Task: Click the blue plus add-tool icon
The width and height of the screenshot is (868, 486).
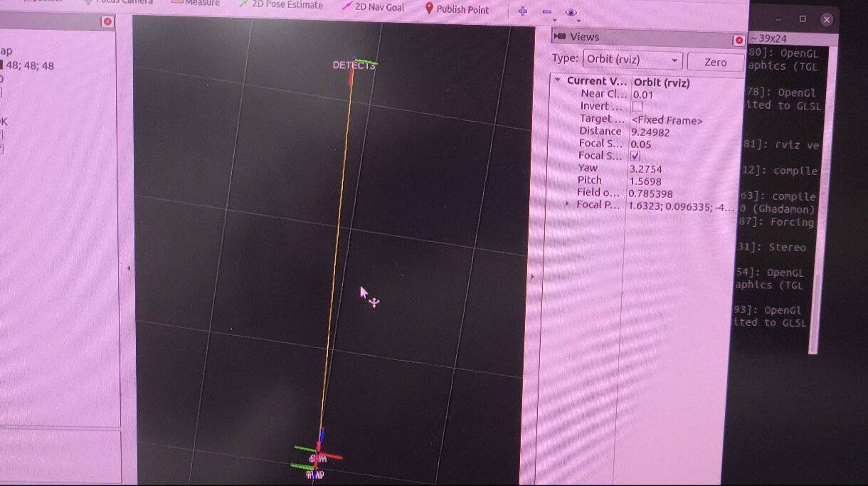Action: [523, 11]
